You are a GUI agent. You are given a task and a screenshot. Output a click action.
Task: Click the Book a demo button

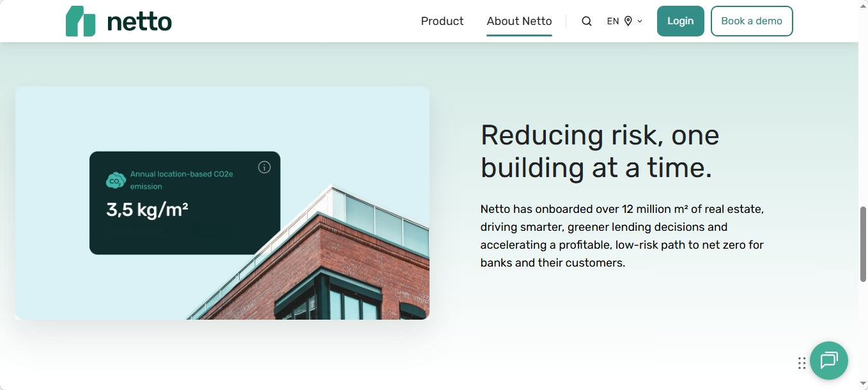752,21
